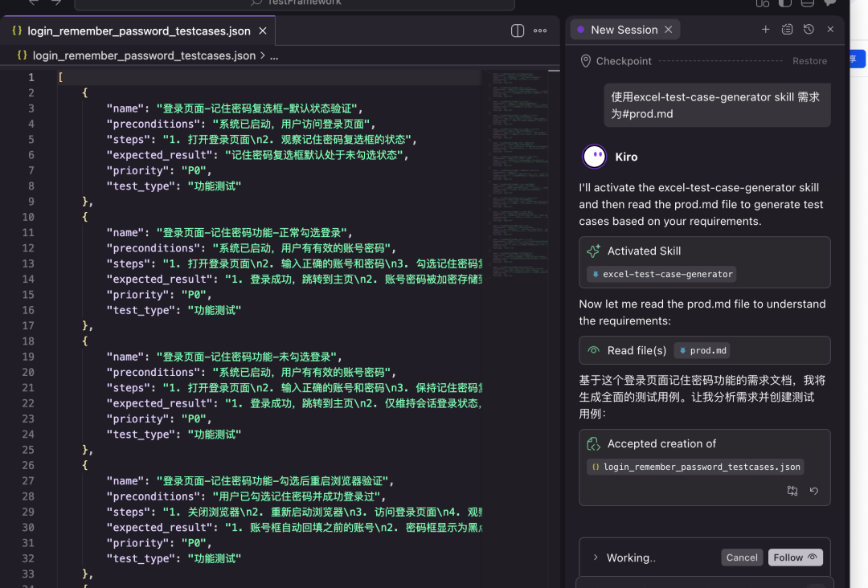The width and height of the screenshot is (868, 588).
Task: Click the testFramework search bar at top
Action: point(294,3)
